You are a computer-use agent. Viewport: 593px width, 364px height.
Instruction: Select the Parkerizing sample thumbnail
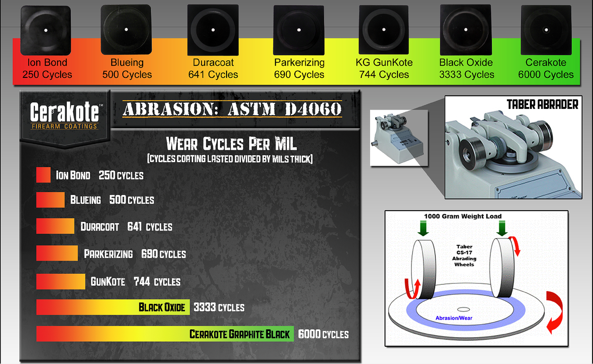coord(299,31)
